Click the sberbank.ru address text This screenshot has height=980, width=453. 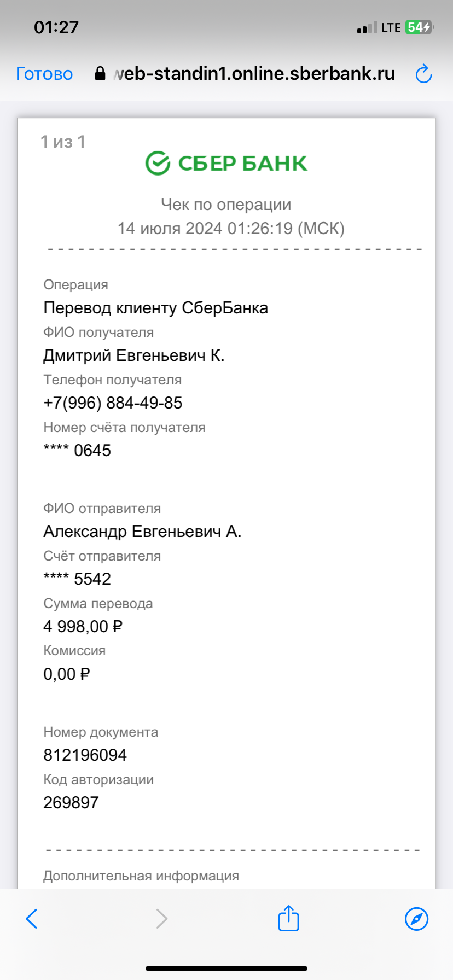(254, 74)
